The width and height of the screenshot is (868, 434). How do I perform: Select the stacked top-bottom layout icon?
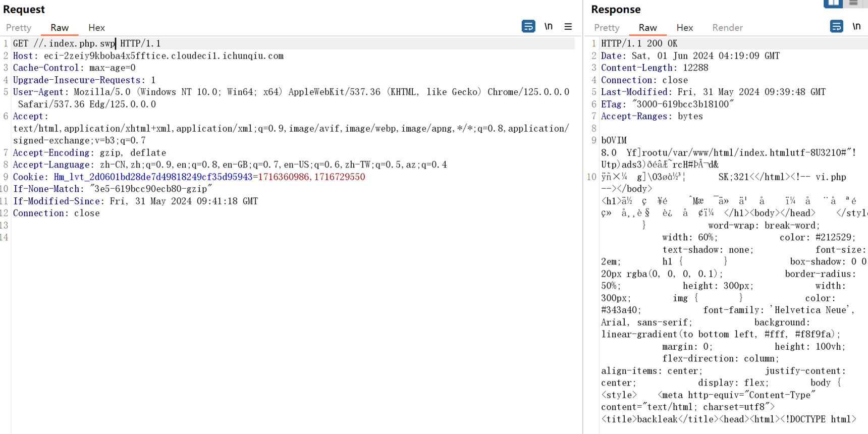(853, 3)
